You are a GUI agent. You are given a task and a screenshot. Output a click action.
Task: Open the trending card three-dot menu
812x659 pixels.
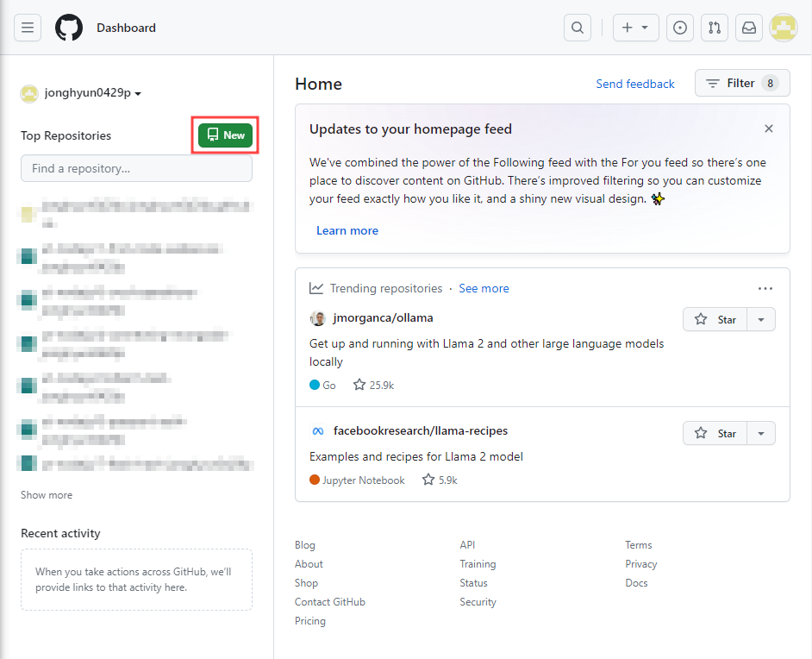click(x=765, y=289)
